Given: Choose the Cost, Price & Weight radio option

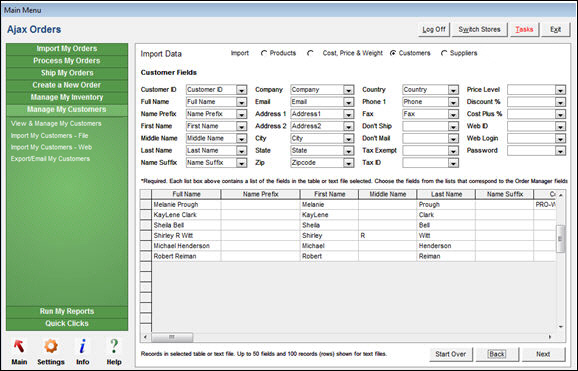Looking at the screenshot, I should click(x=310, y=53).
